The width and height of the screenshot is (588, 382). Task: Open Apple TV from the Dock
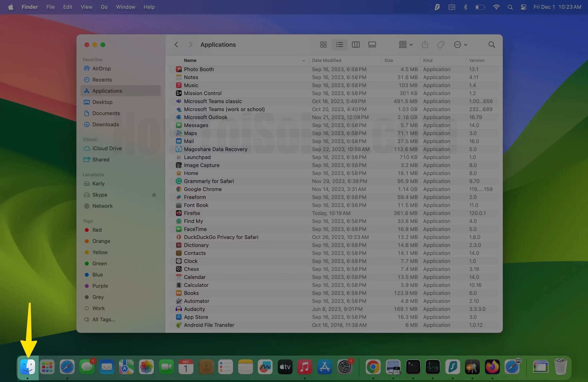285,367
